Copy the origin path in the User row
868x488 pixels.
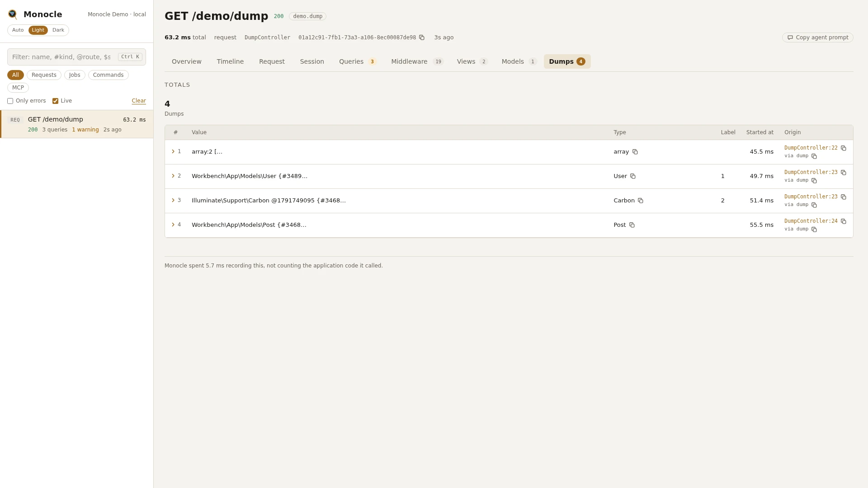844,173
